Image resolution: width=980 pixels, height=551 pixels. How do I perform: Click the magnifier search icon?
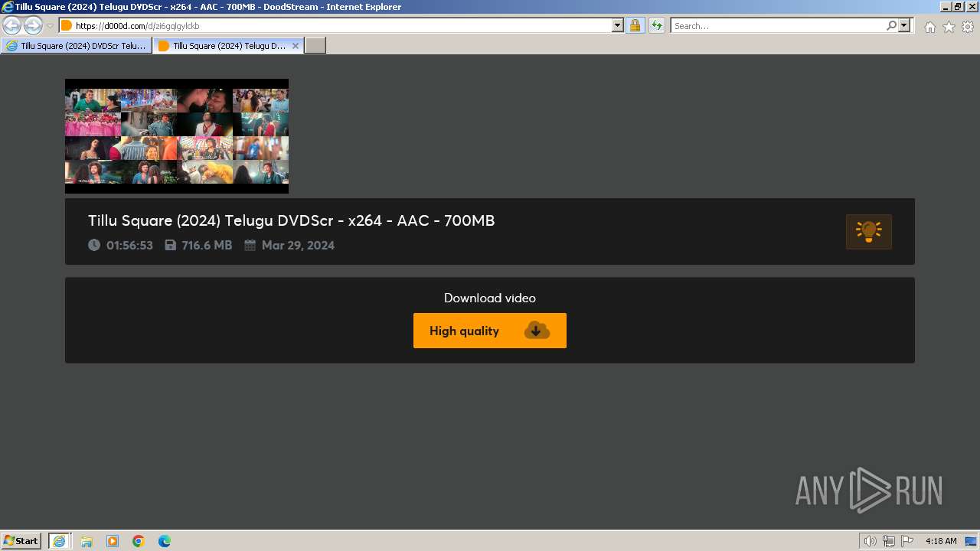891,26
